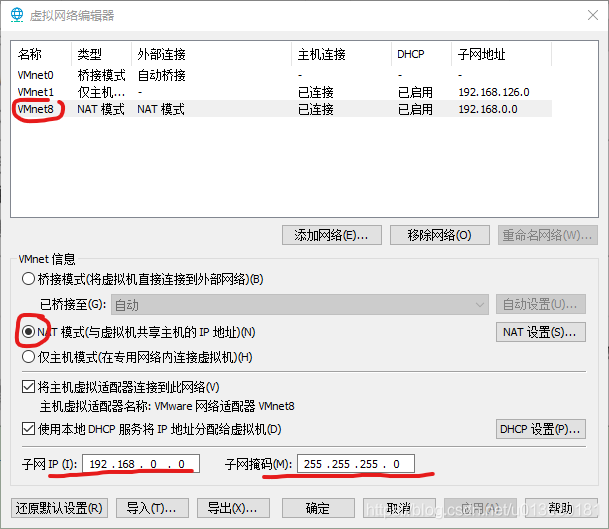609x529 pixels.
Task: Click the 移除网络 button
Action: (x=439, y=235)
